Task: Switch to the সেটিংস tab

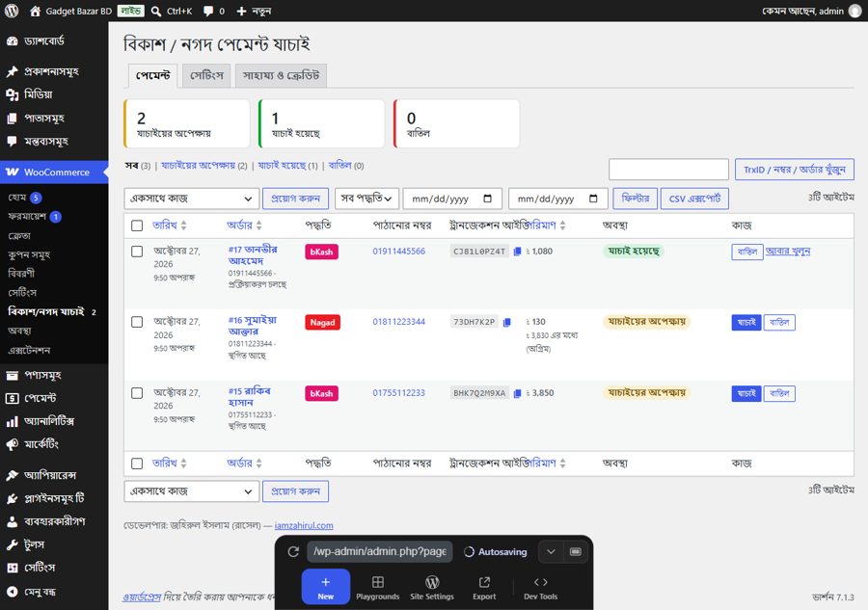Action: tap(206, 76)
